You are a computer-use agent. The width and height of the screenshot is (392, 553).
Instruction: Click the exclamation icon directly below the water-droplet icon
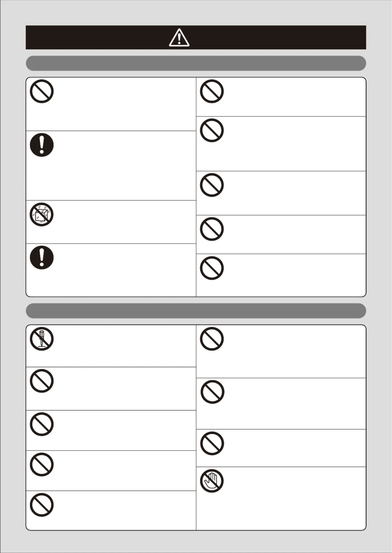point(42,258)
